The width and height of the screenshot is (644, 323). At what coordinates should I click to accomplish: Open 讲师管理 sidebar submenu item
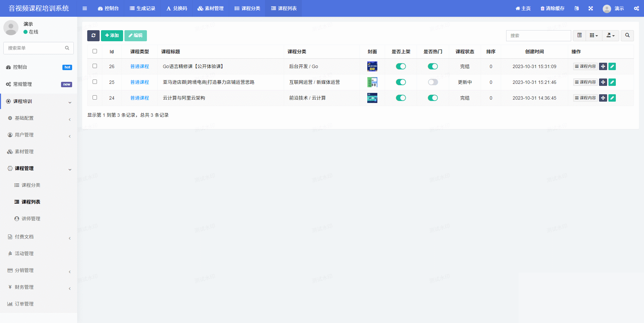(x=39, y=219)
